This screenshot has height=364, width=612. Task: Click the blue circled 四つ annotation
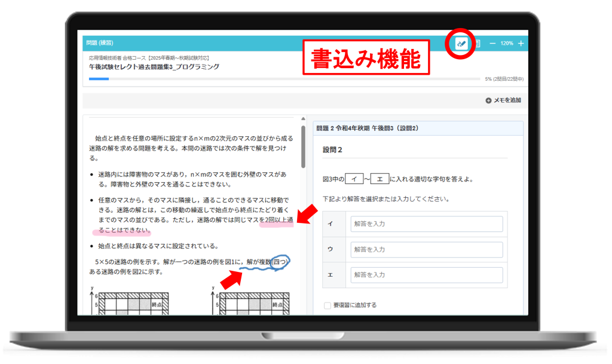pos(280,262)
